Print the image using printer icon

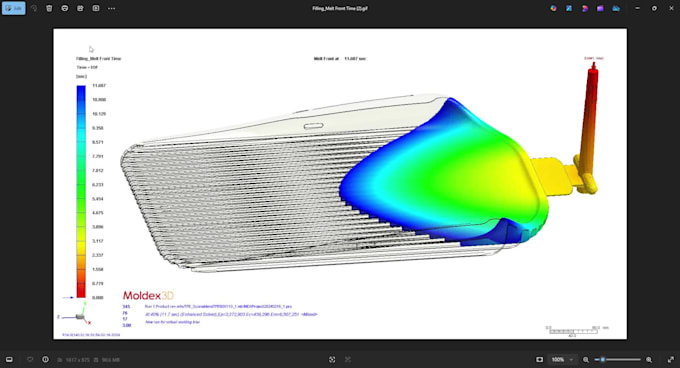tap(65, 8)
